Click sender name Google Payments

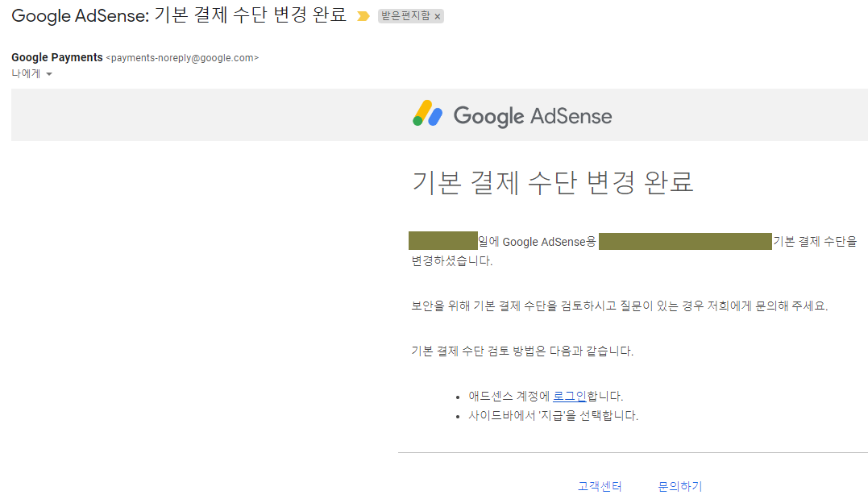pos(57,57)
